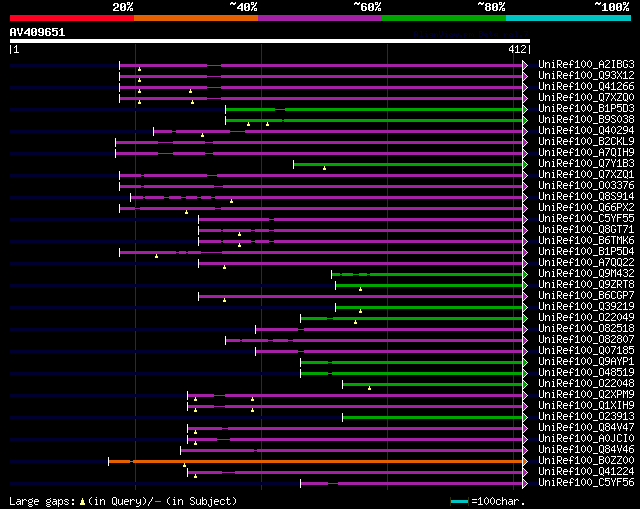Click the yellow gap marker under the O22048 alignment
640x509 pixels.
369,388
